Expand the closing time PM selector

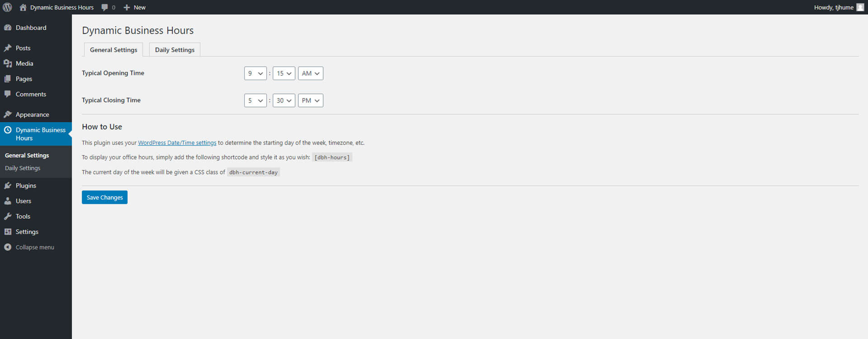pos(310,100)
